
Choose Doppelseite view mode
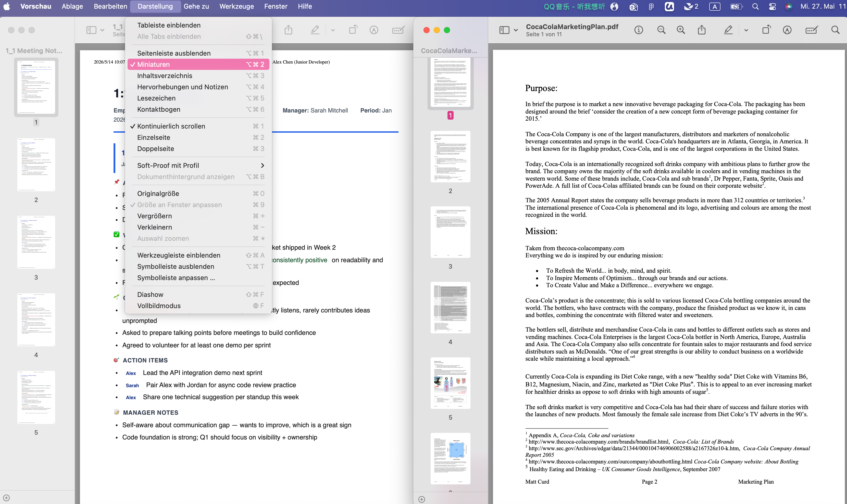coord(198,149)
